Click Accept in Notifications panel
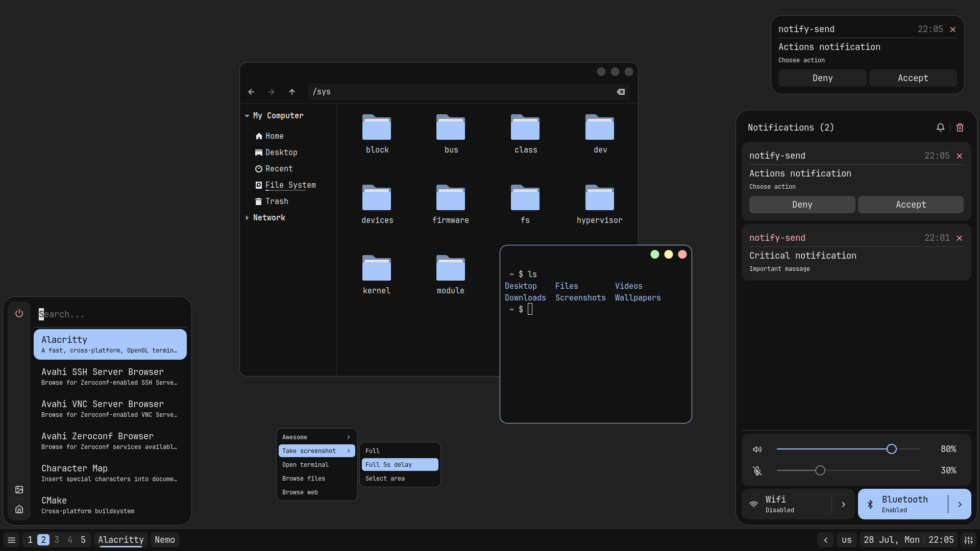The image size is (980, 551). [x=911, y=205]
